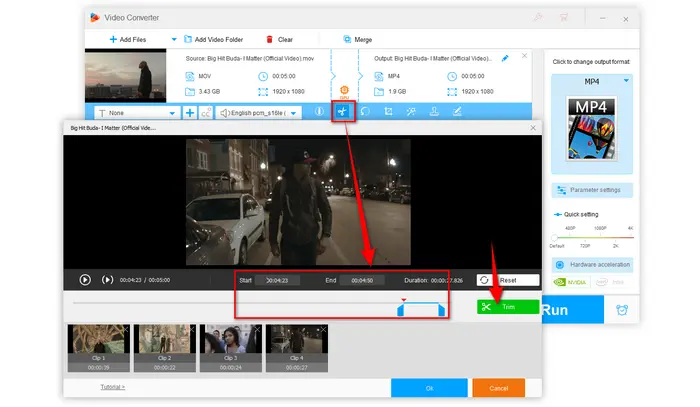Image resolution: width=700 pixels, height=407 pixels.
Task: Click the source video thumbnail
Action: point(125,75)
